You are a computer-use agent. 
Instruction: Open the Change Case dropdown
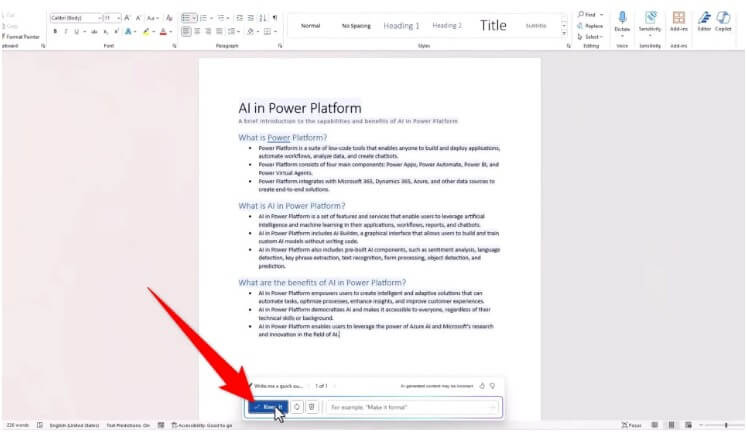click(x=152, y=18)
